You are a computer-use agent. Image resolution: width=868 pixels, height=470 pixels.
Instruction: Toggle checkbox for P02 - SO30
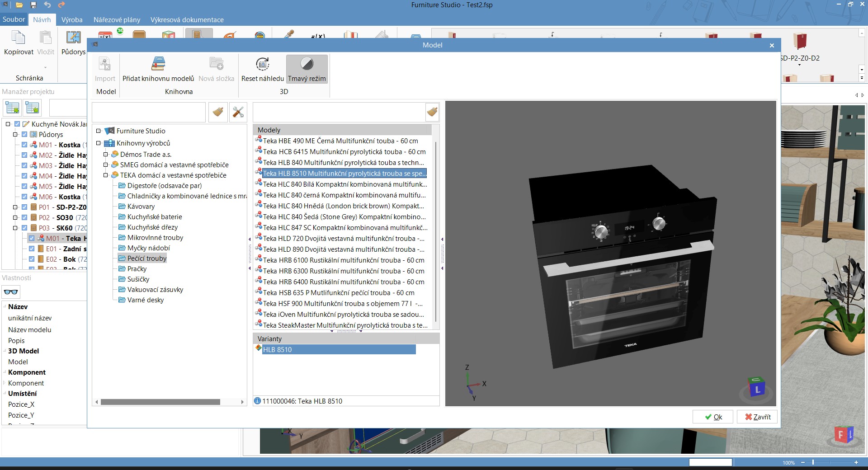(x=24, y=217)
